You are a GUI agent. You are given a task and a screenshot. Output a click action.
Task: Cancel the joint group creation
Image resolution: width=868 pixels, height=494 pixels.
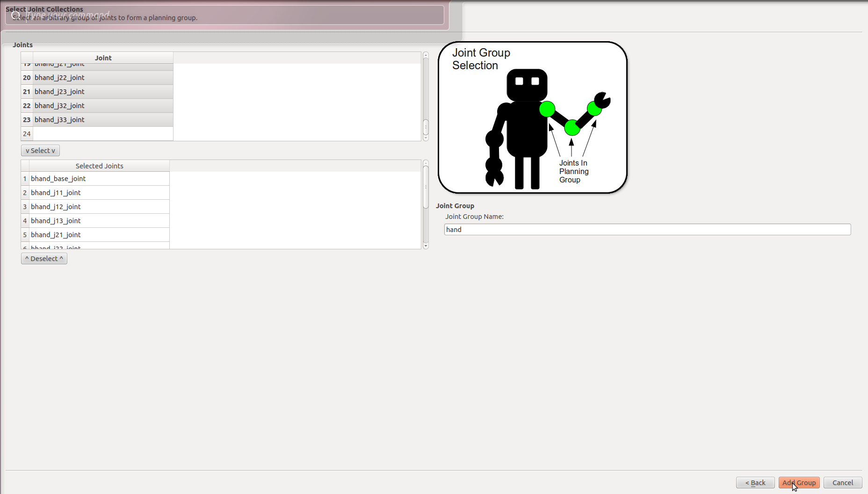point(842,482)
